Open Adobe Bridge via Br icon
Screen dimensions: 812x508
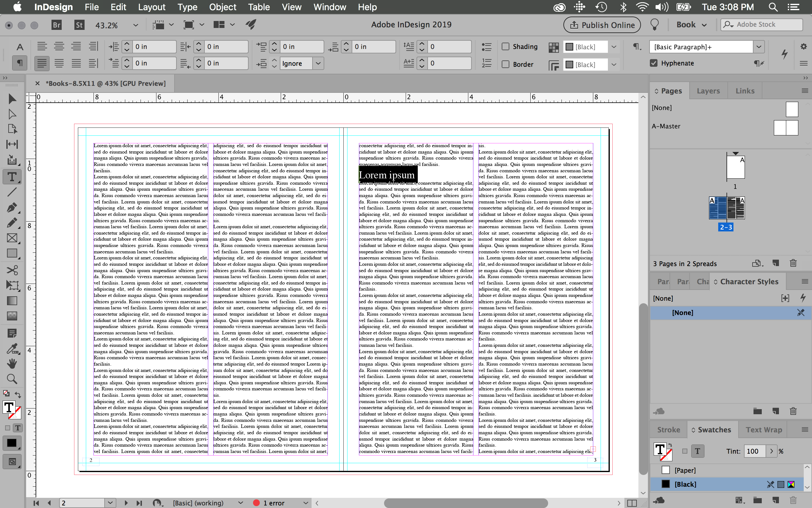point(57,25)
